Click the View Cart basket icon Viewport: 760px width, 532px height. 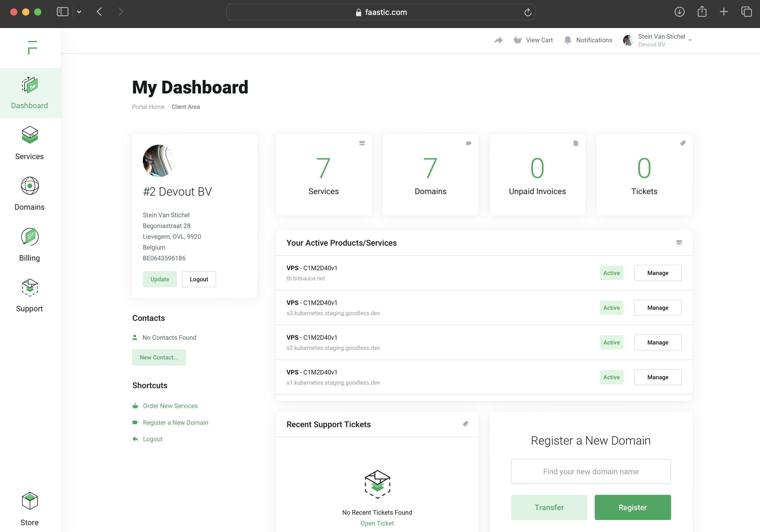click(x=517, y=40)
